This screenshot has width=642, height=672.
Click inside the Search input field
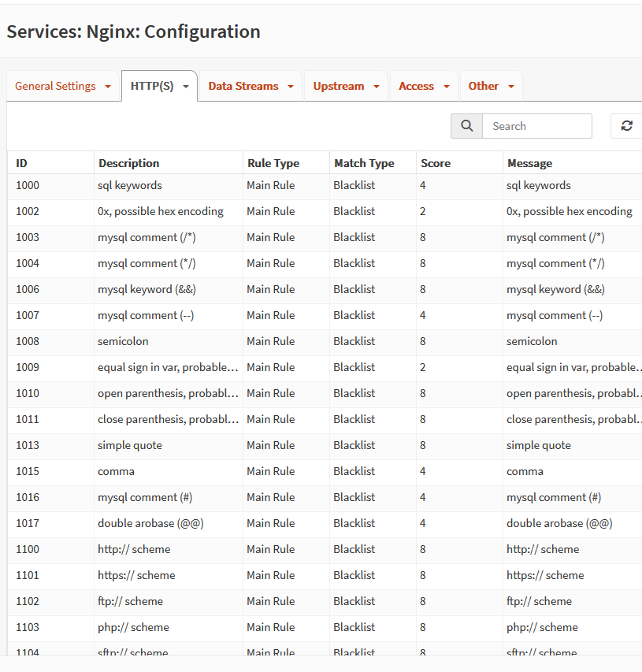tap(537, 125)
